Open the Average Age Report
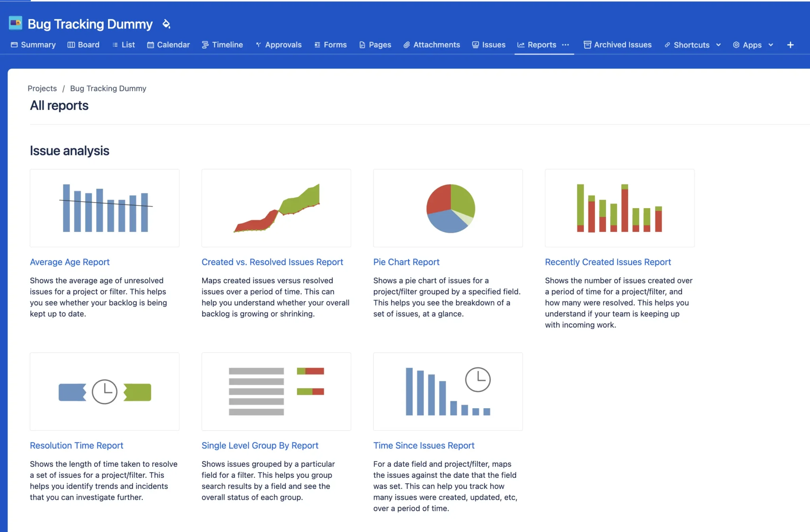The height and width of the screenshot is (532, 810). (x=70, y=261)
